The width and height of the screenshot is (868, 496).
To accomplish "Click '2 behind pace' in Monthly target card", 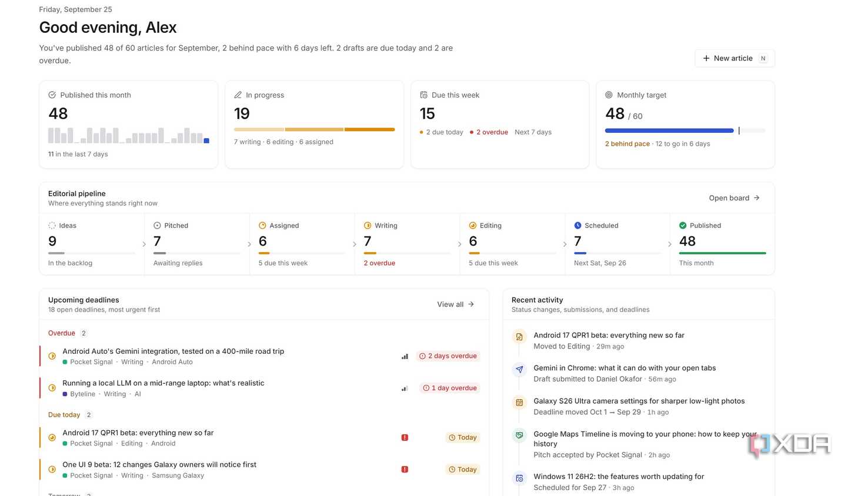I will tap(627, 144).
